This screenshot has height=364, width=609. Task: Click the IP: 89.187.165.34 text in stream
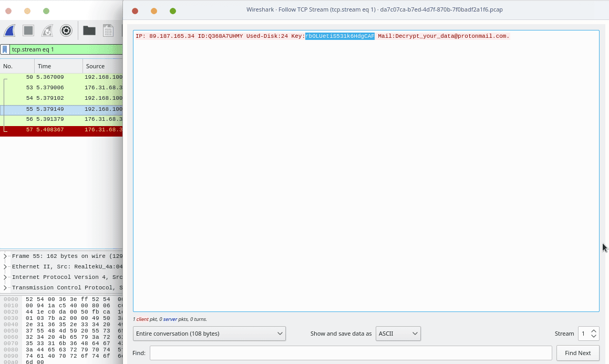tap(165, 36)
